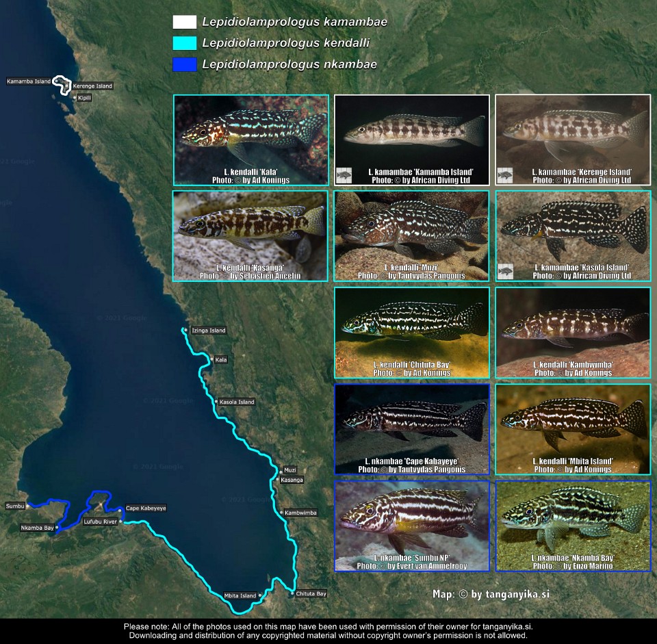
Task: Open the L. kamambae 'Kamamba Island' photo
Action: pos(412,140)
